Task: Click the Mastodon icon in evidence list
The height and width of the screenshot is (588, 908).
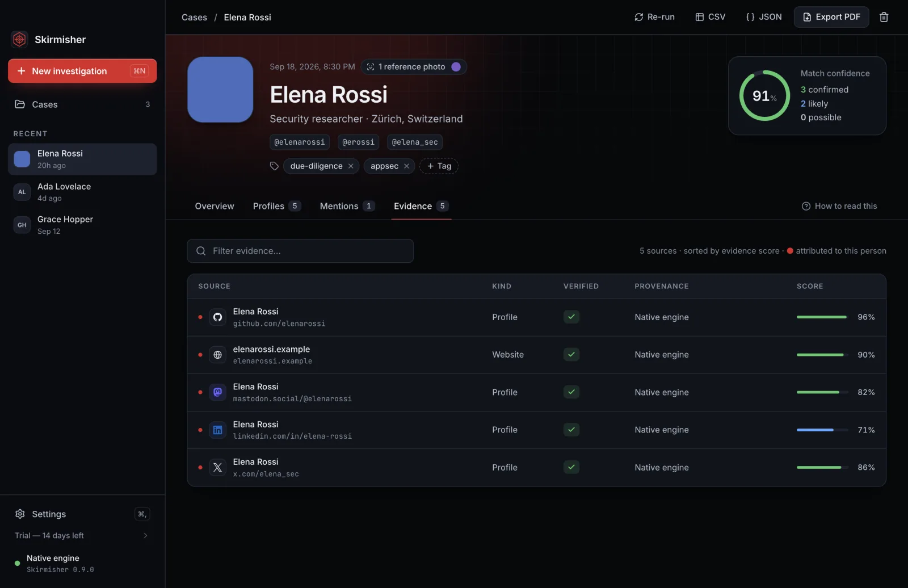Action: point(217,392)
